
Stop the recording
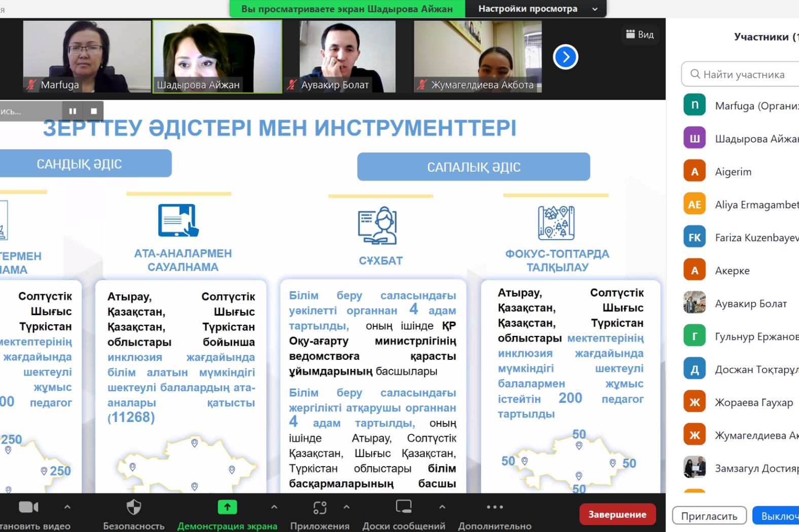94,111
